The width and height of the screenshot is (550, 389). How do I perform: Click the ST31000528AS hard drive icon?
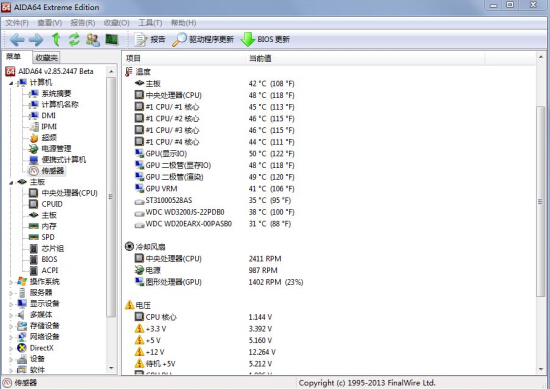click(139, 202)
